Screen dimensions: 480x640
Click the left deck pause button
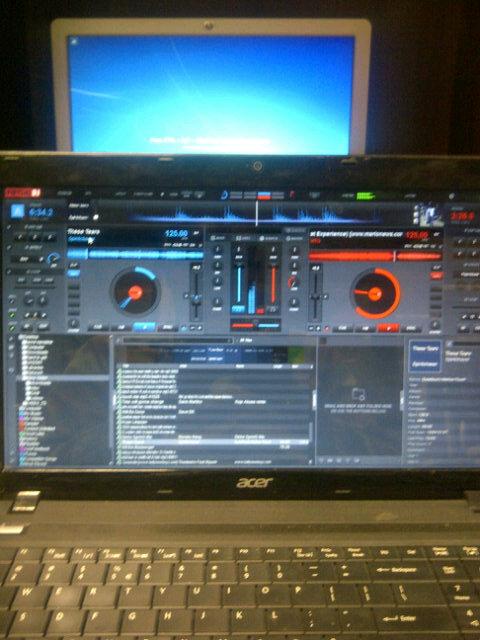[x=121, y=328]
